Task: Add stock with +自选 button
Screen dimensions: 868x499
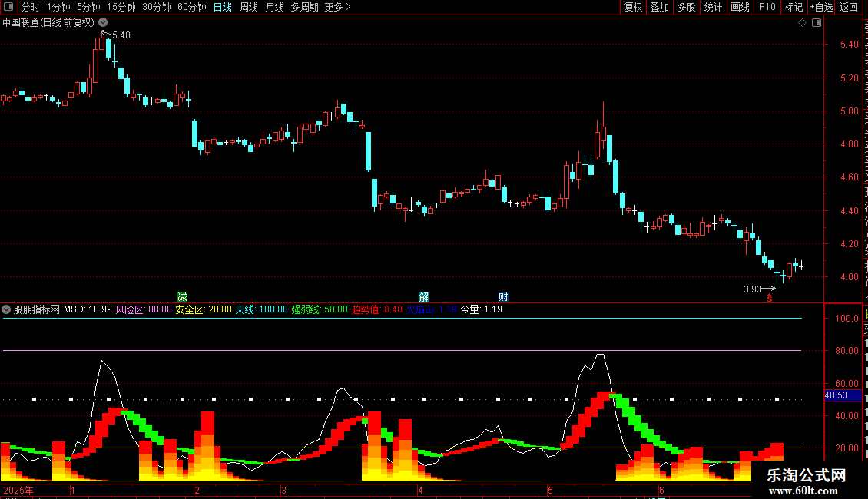Action: tap(821, 7)
